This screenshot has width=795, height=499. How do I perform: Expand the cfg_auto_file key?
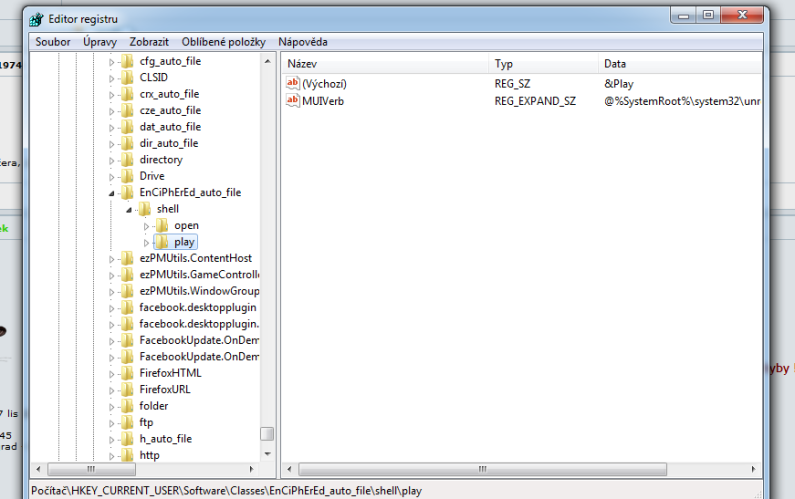[x=111, y=61]
